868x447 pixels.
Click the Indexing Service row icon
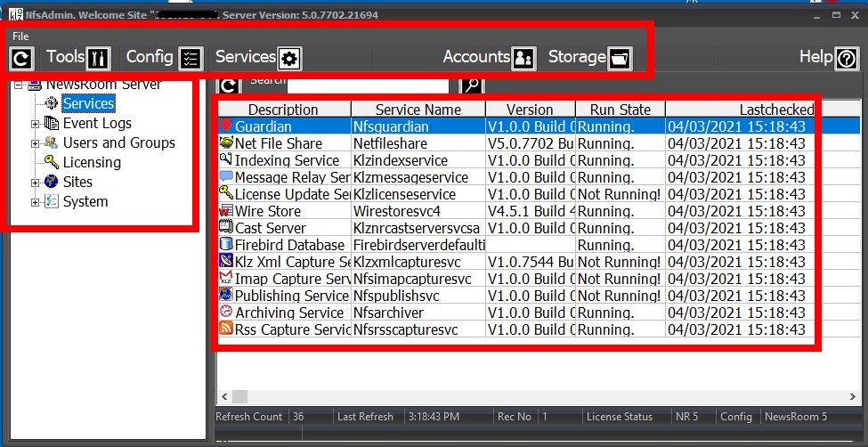tap(226, 159)
